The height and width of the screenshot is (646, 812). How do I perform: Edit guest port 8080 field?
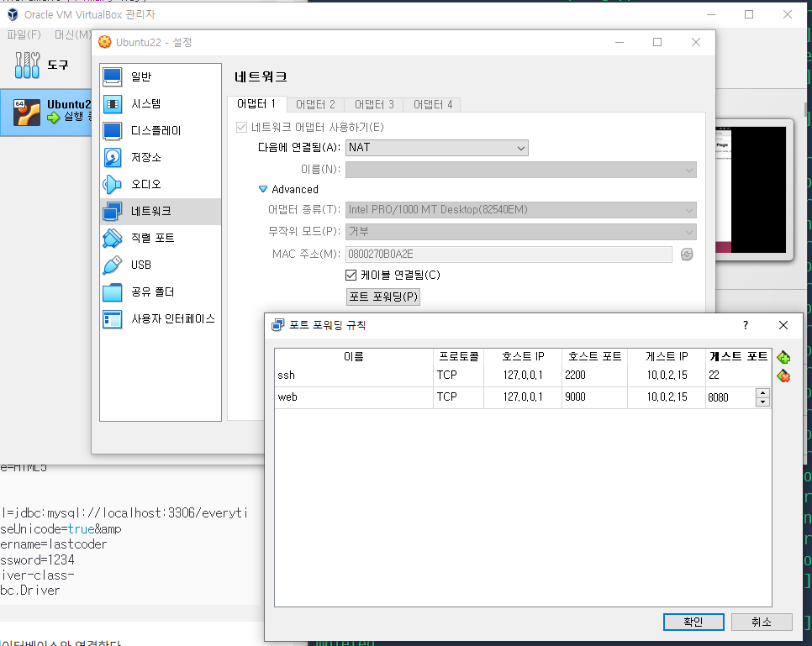(x=730, y=397)
